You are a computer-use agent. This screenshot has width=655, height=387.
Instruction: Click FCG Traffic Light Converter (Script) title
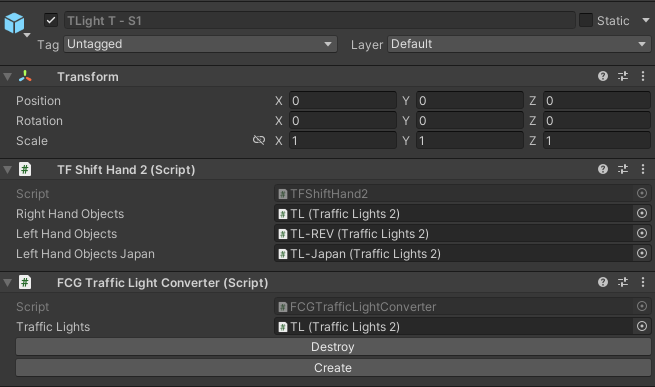click(x=162, y=283)
